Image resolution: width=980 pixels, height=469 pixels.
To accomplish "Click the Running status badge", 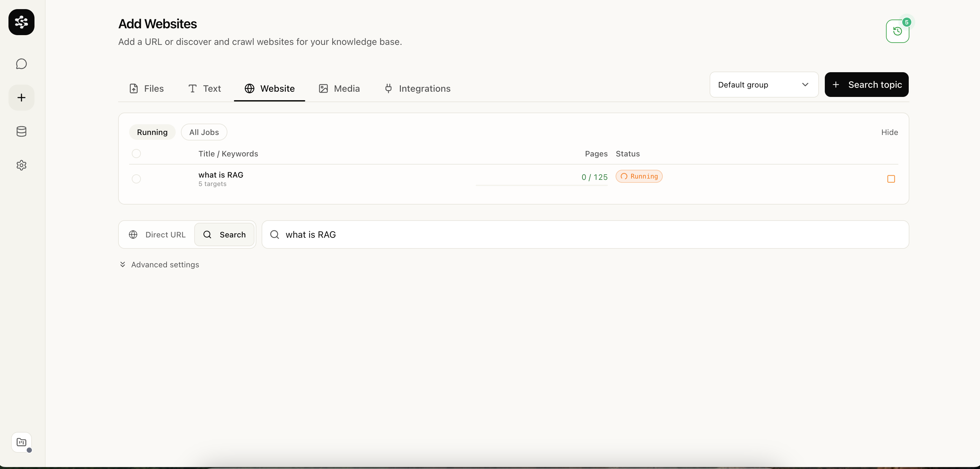I will (x=639, y=177).
